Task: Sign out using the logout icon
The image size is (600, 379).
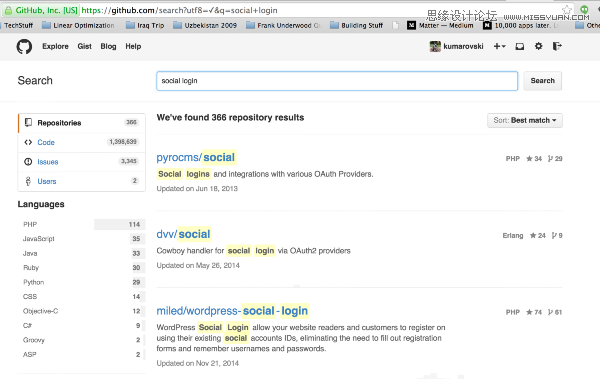Action: click(x=557, y=46)
